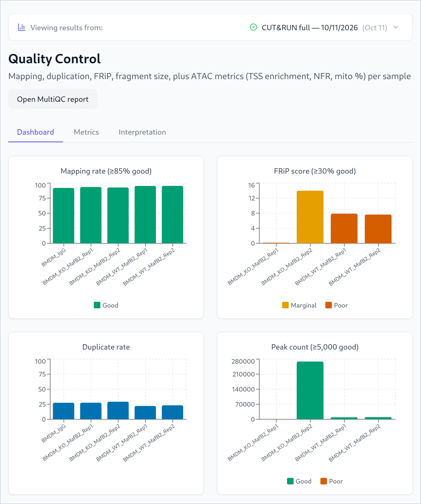Image resolution: width=421 pixels, height=504 pixels.
Task: Click the Good legend swatch under Mapping rate
Action: coord(97,305)
